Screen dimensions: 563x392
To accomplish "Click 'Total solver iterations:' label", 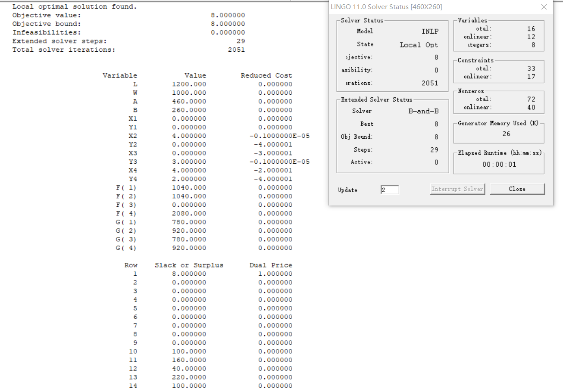I will (64, 50).
